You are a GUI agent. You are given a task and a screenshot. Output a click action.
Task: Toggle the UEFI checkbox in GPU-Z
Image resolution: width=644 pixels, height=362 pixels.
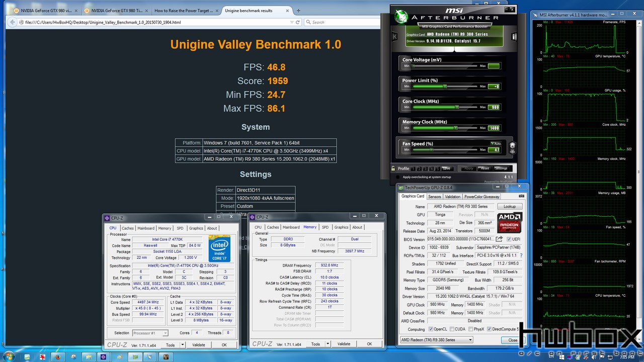(x=509, y=239)
